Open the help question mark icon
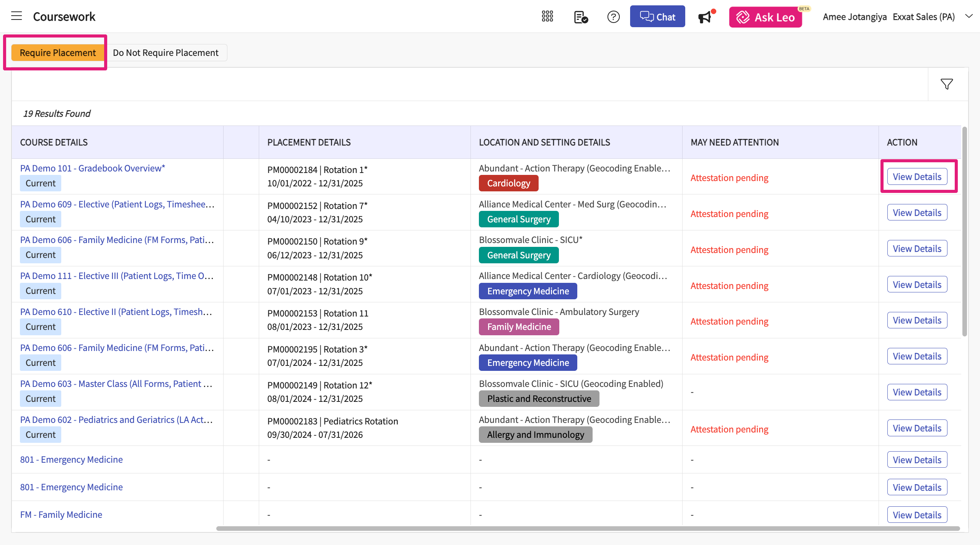The image size is (980, 545). 613,17
